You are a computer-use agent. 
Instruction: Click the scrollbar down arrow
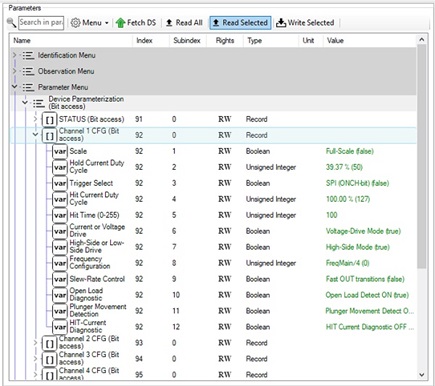pyautogui.click(x=422, y=374)
